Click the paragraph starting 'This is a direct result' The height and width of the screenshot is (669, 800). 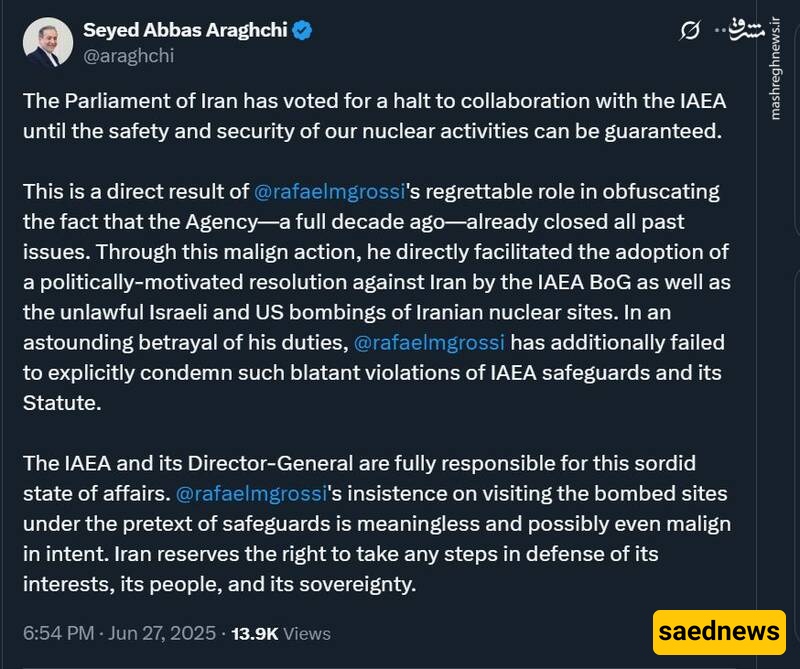pos(377,297)
